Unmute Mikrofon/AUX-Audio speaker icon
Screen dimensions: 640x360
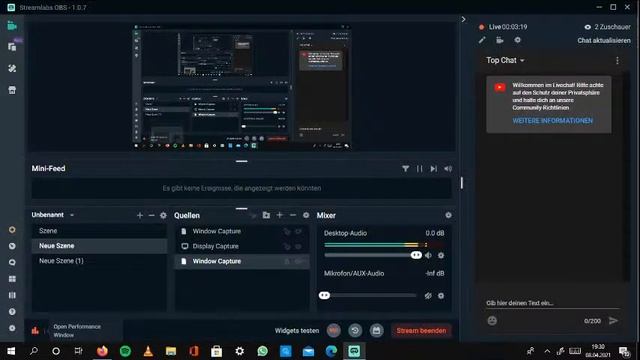pyautogui.click(x=428, y=296)
